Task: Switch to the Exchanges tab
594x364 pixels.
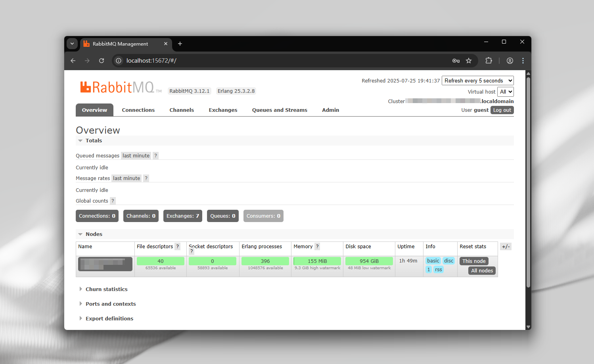Action: tap(223, 110)
